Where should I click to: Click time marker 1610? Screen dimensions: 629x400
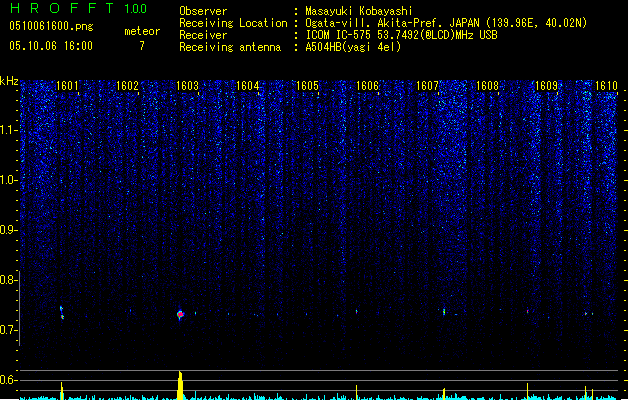coord(606,86)
